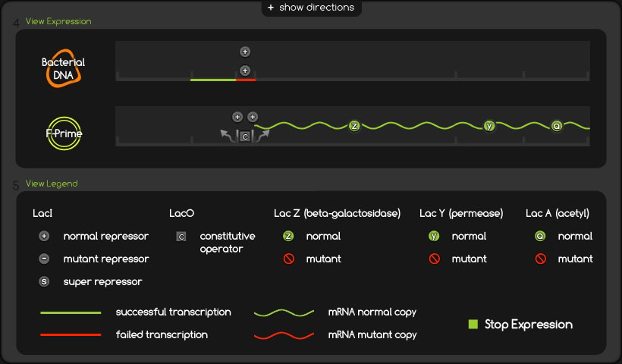
Task: Click the super repressor icon in the legend
Action: [44, 281]
